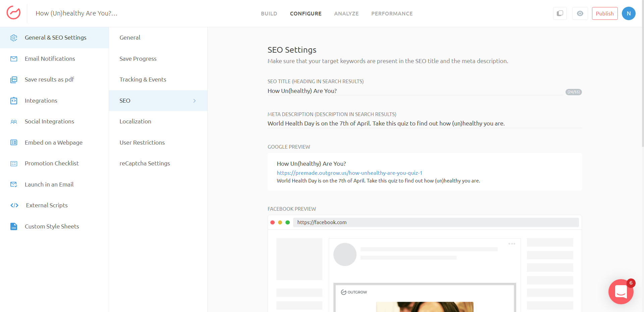The width and height of the screenshot is (644, 312).
Task: Click the Outgrow branded thumbnail in Facebook preview
Action: (425, 298)
